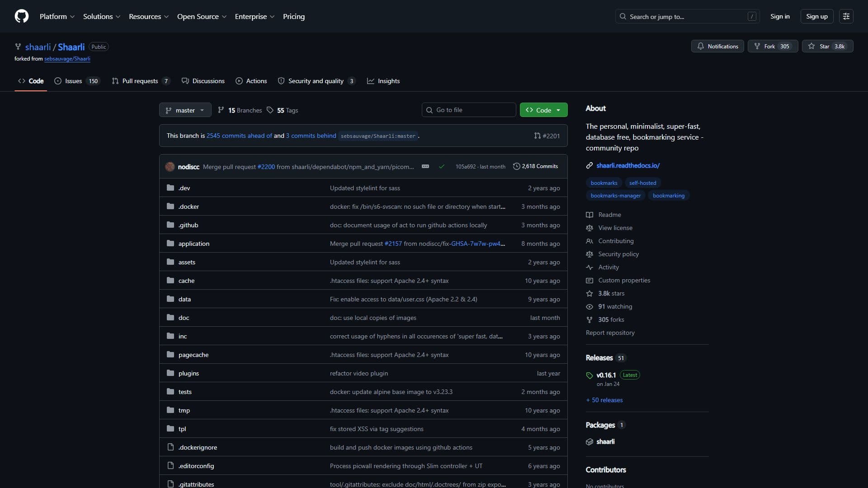Open the GitHub home logo

(x=22, y=16)
